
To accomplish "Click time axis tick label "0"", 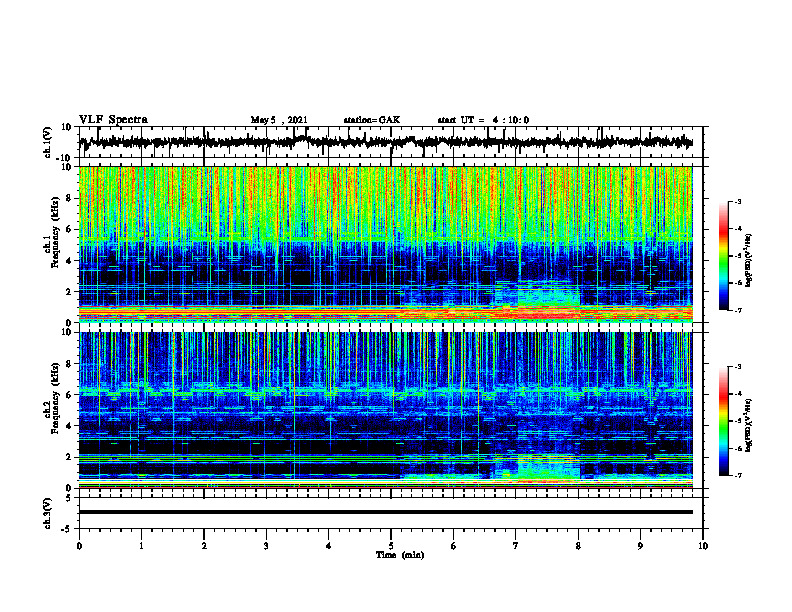I will pos(79,546).
